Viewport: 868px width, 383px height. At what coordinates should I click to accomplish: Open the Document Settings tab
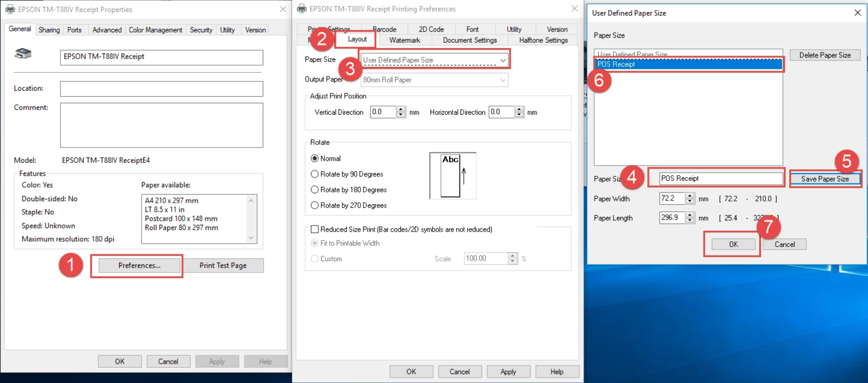pos(470,40)
